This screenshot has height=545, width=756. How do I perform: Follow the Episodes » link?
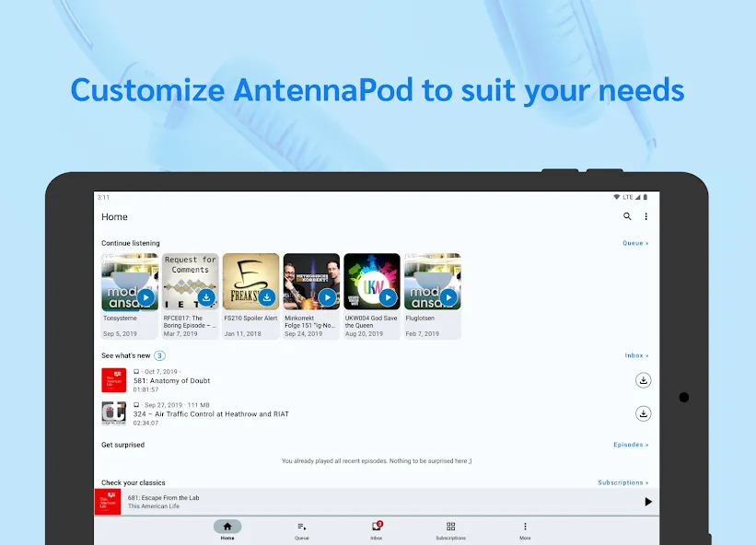631,445
